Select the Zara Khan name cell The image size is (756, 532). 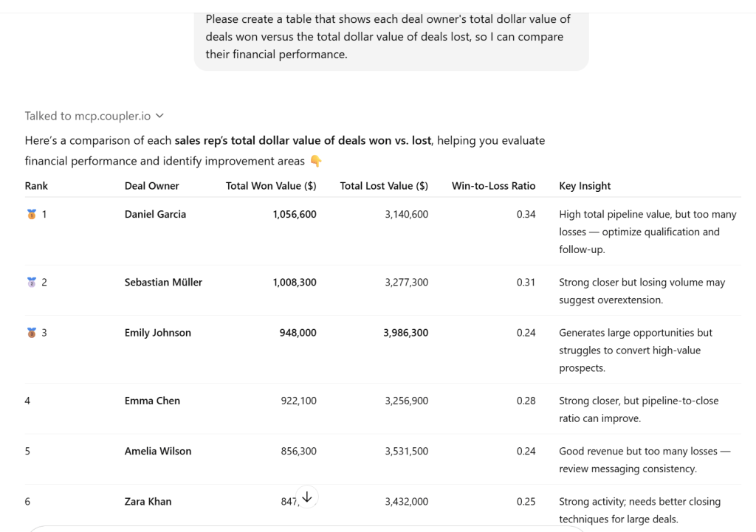[148, 502]
